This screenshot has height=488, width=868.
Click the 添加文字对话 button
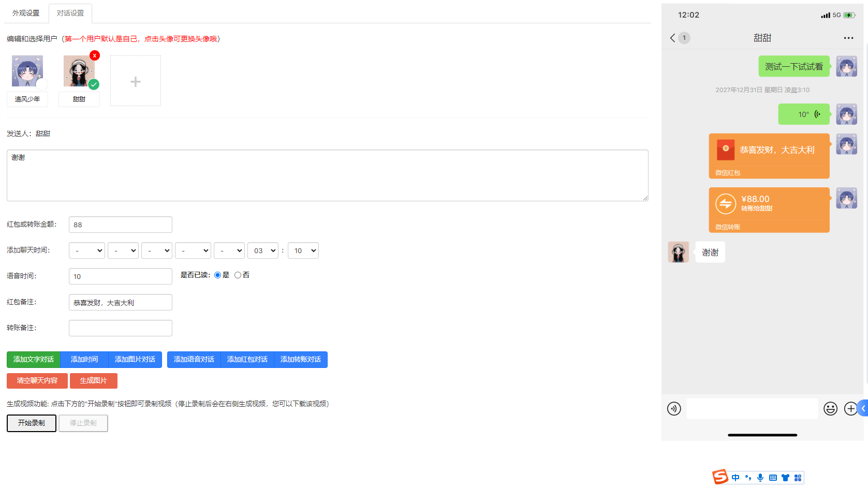click(34, 359)
